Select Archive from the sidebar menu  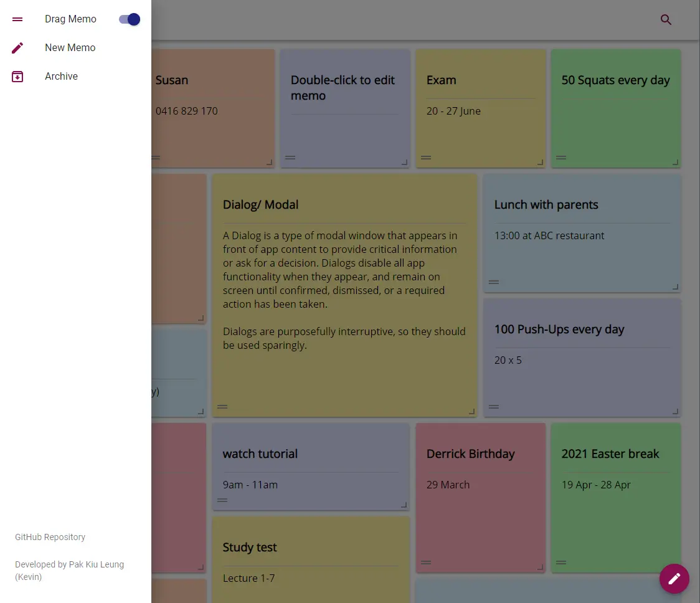[x=61, y=76]
